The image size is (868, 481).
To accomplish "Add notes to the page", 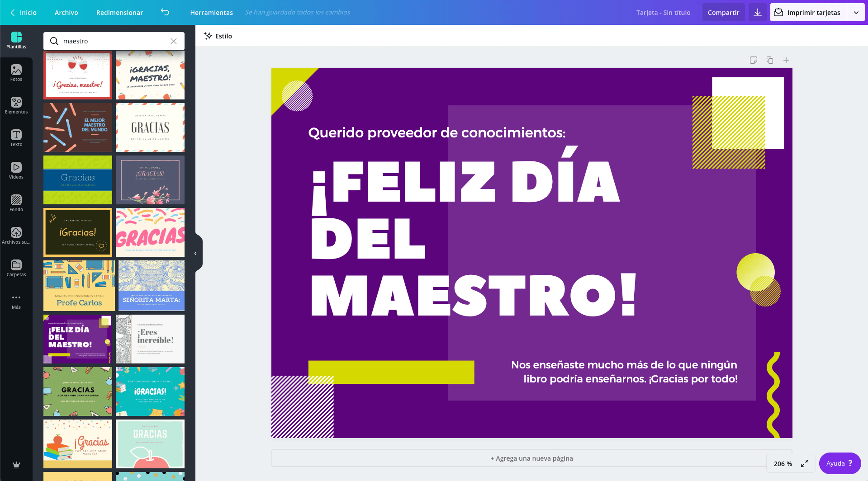I will tap(754, 60).
